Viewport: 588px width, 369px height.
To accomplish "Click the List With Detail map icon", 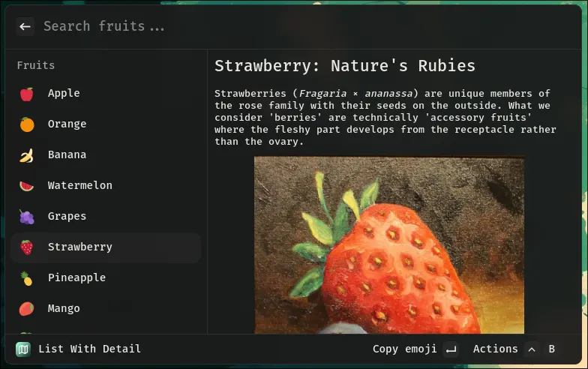I will point(23,349).
